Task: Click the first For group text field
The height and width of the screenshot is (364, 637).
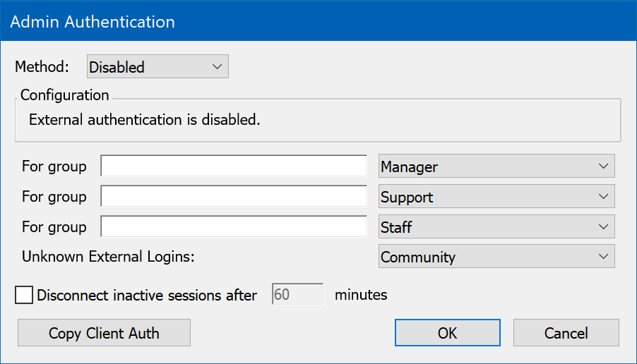Action: 234,167
